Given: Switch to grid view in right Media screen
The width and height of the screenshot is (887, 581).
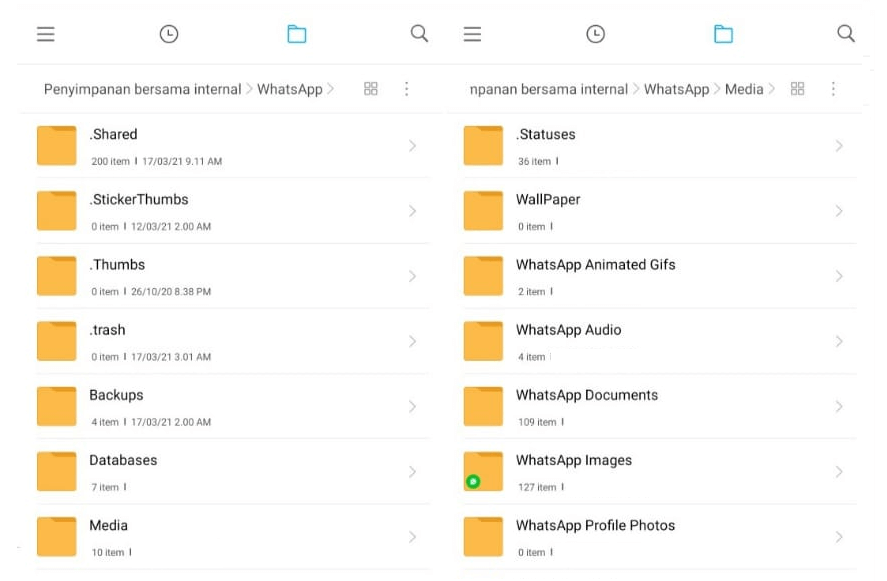Looking at the screenshot, I should coord(797,89).
